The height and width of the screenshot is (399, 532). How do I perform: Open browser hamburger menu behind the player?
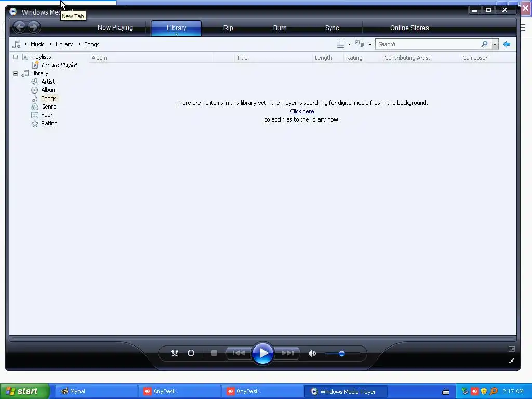(523, 28)
